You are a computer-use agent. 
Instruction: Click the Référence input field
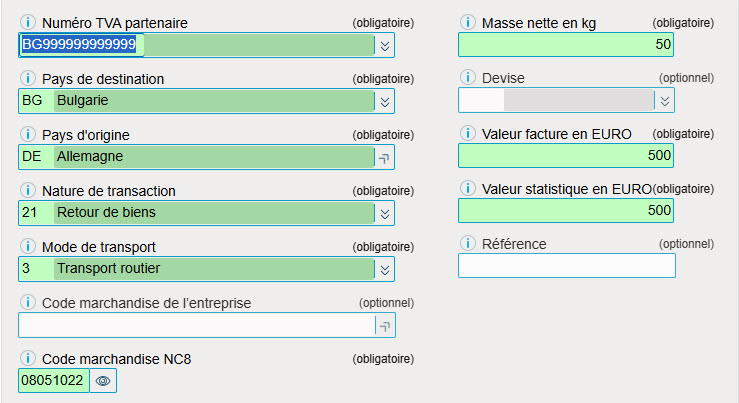point(567,266)
